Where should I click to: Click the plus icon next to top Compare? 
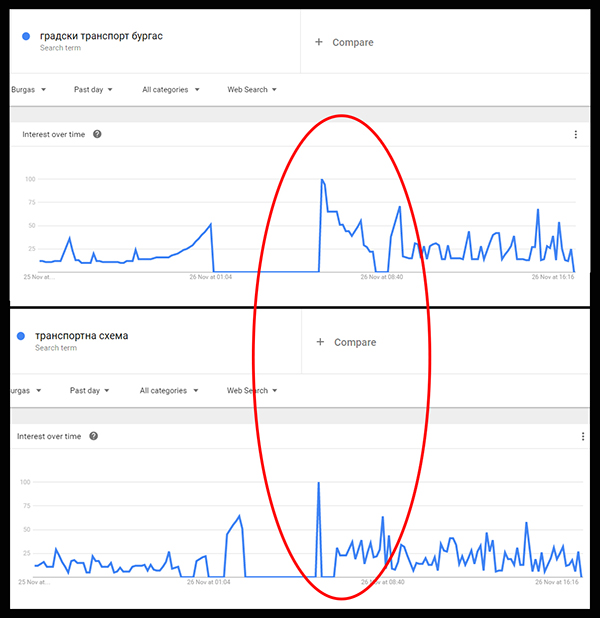[x=319, y=42]
